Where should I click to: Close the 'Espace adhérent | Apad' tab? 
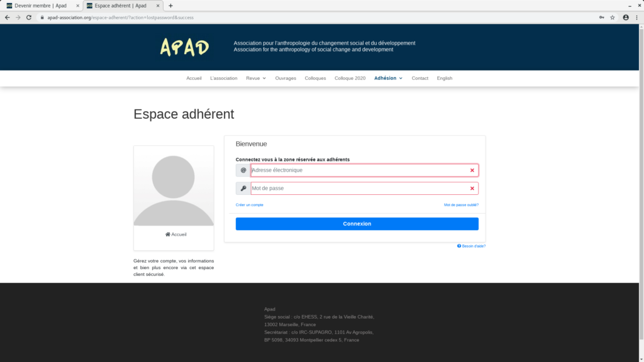point(158,6)
